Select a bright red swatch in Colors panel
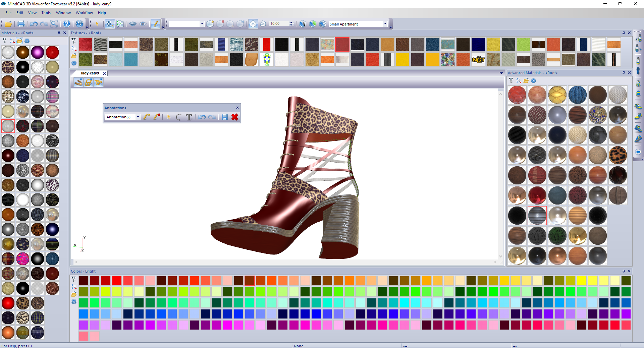 117,281
